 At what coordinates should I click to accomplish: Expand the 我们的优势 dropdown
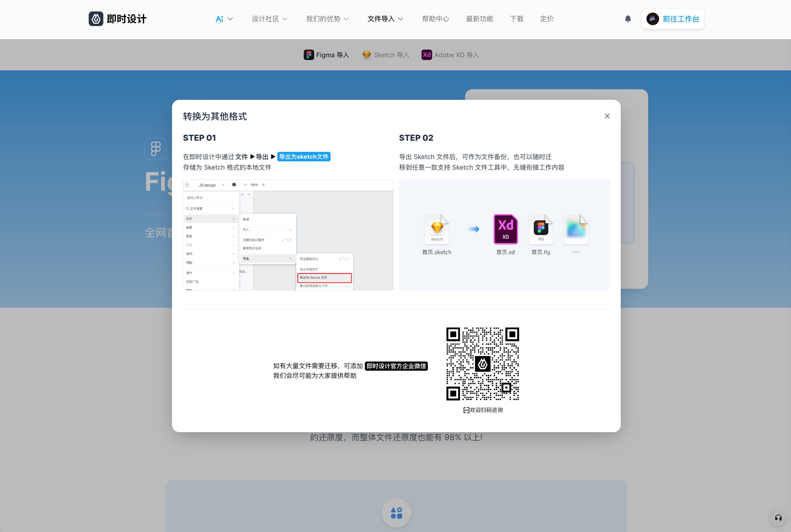pos(327,19)
